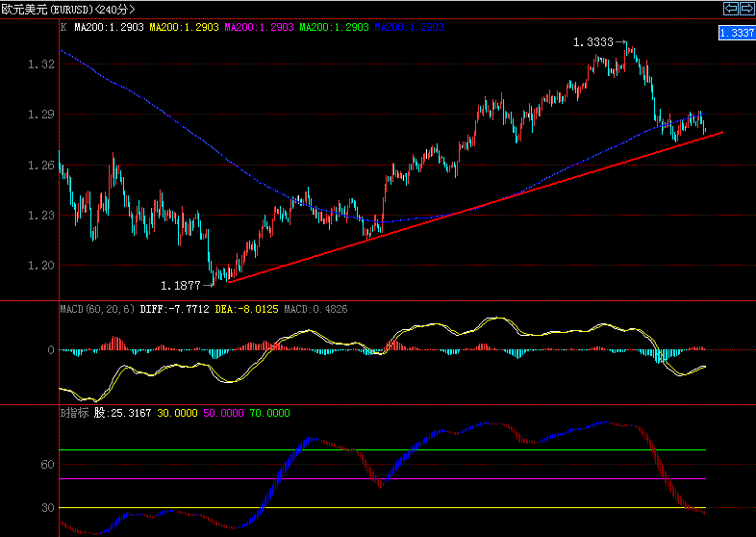Select the green 70 level line
Image resolution: width=756 pixels, height=537 pixels.
point(383,449)
